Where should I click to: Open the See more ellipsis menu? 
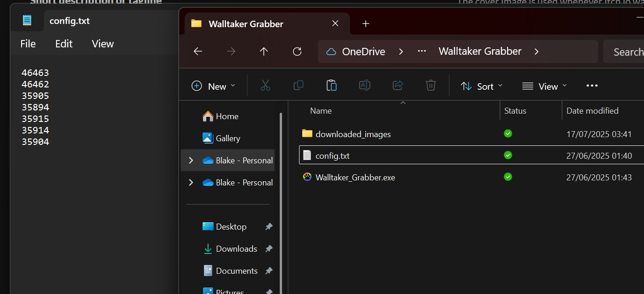592,86
